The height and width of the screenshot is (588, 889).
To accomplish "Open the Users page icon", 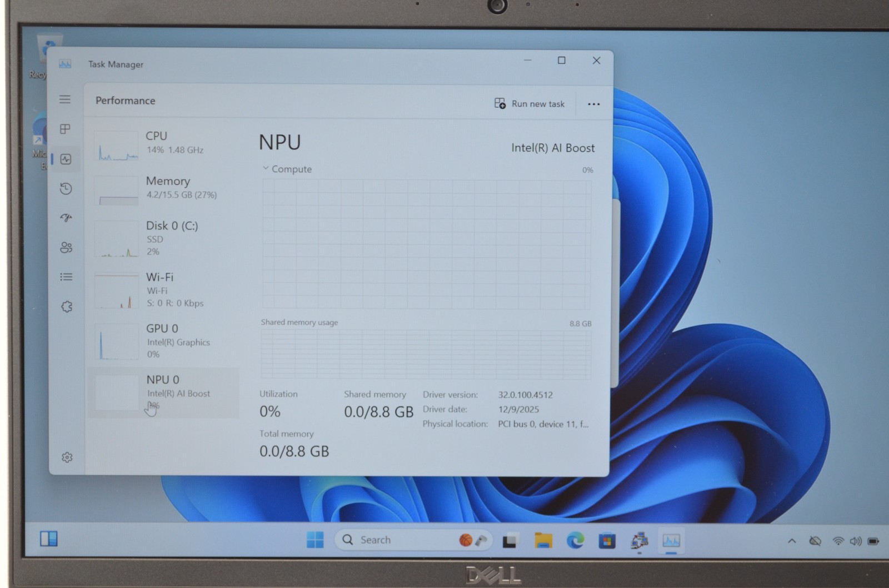I will pos(66,247).
